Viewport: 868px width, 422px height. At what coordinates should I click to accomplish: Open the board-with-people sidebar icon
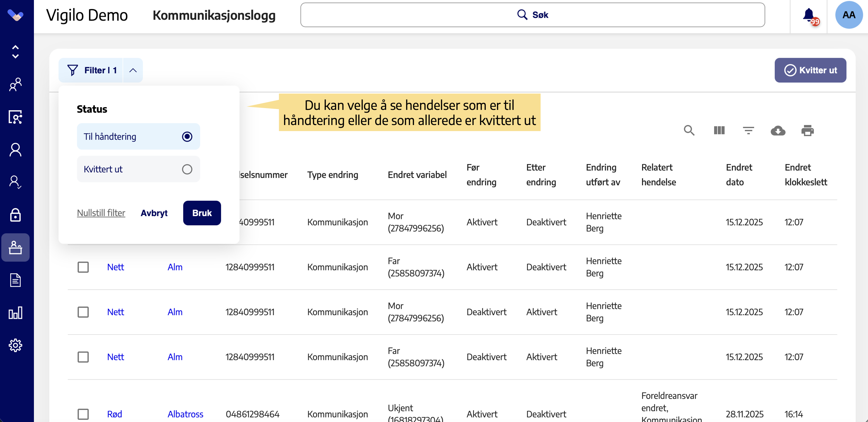point(15,117)
